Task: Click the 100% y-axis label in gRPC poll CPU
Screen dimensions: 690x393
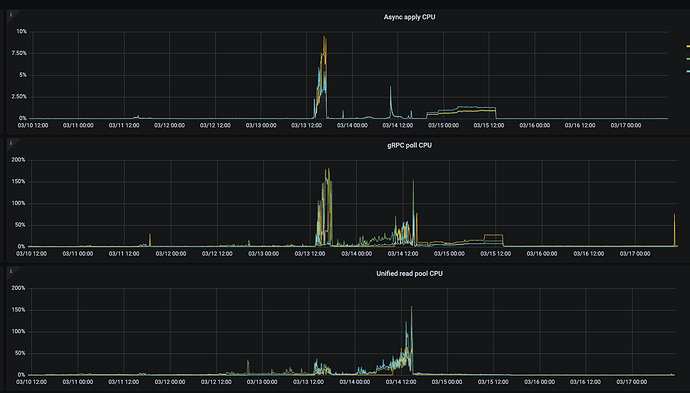Action: 18,203
